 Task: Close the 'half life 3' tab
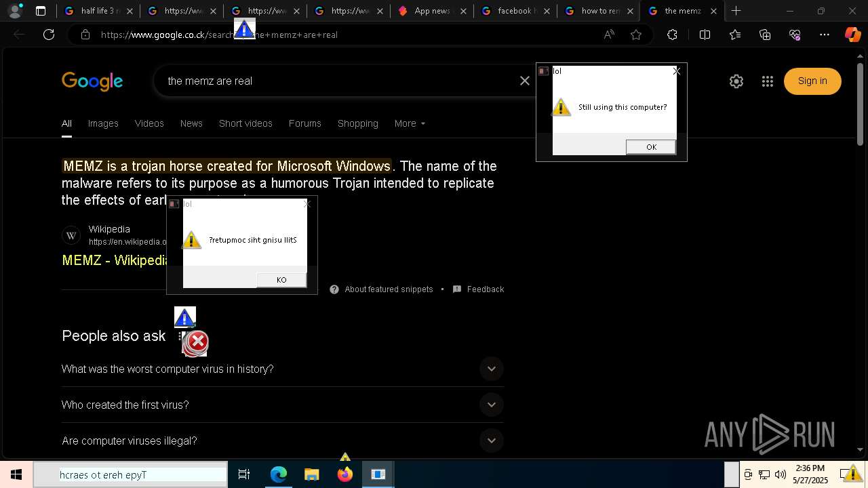click(x=130, y=11)
